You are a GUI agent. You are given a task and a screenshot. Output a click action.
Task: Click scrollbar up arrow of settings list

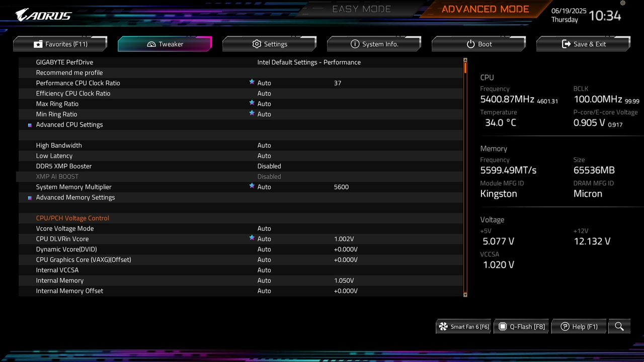pyautogui.click(x=465, y=59)
